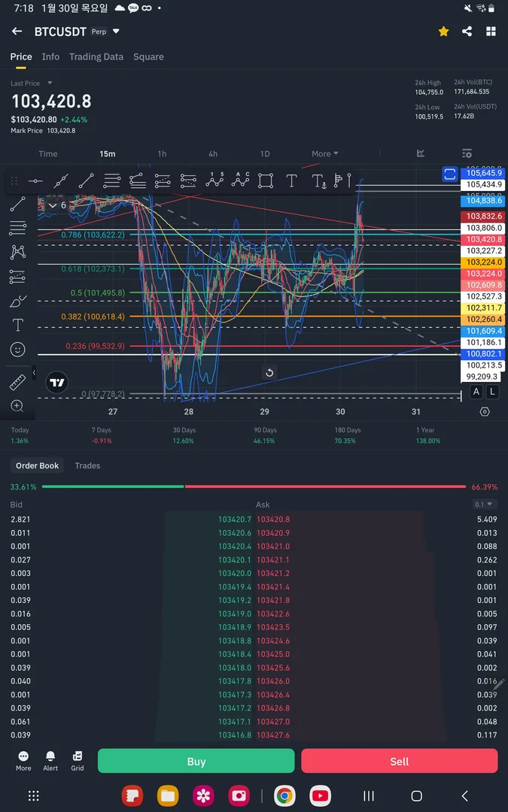508x812 pixels.
Task: Select the Anchored Text tool
Action: 318,180
